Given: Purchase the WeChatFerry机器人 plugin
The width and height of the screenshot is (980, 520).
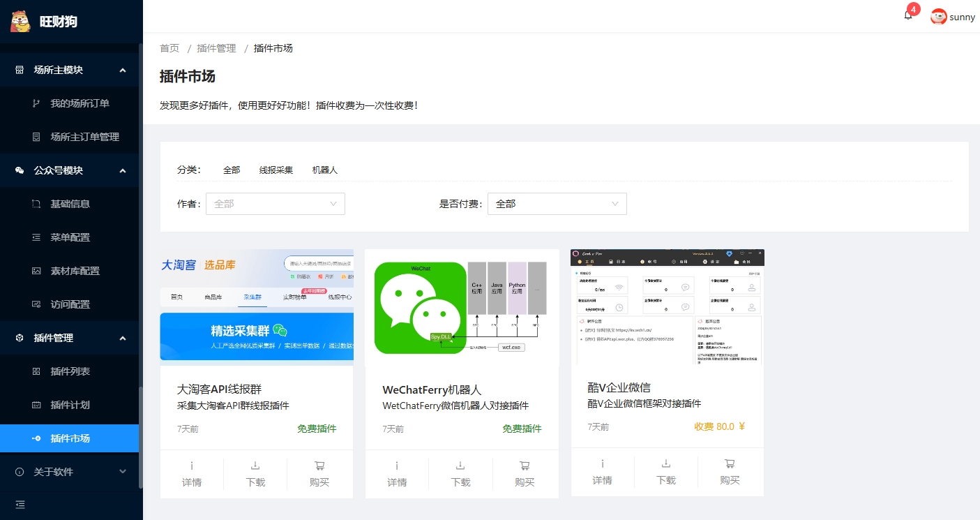Looking at the screenshot, I should coord(525,474).
